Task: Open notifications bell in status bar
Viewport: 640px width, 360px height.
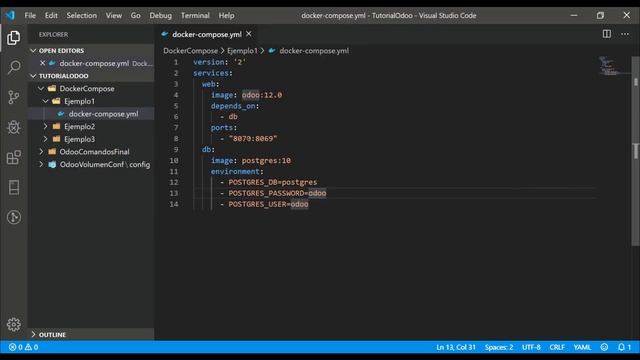Action: pos(624,347)
